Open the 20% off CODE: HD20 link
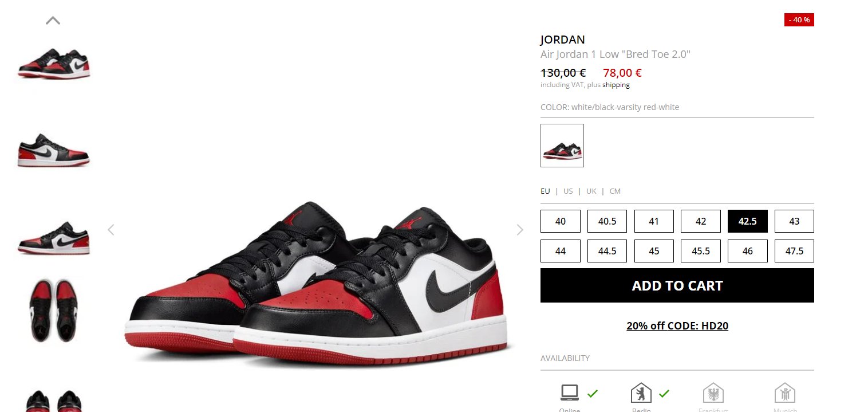The width and height of the screenshot is (868, 412). pyautogui.click(x=677, y=326)
